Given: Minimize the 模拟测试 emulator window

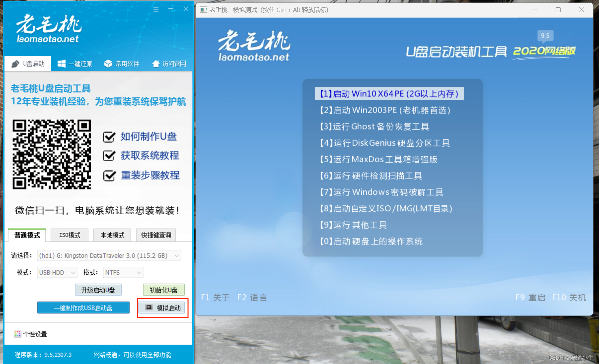Looking at the screenshot, I should point(535,10).
